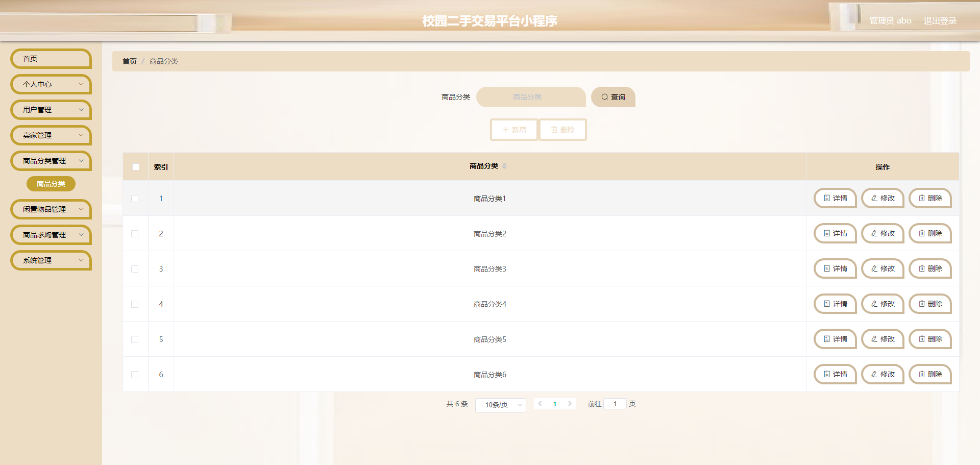
Task: Remove 商品分类4 via 删除
Action: coord(930,304)
